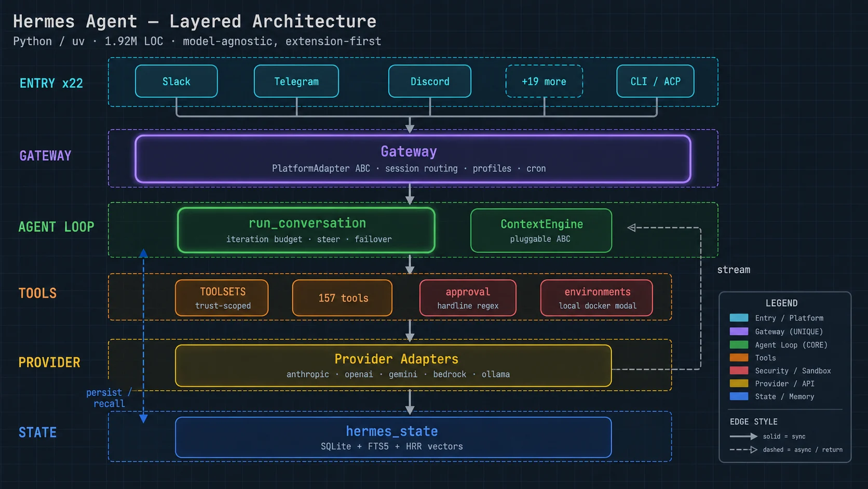Select the Telegram entry node

[x=296, y=81]
